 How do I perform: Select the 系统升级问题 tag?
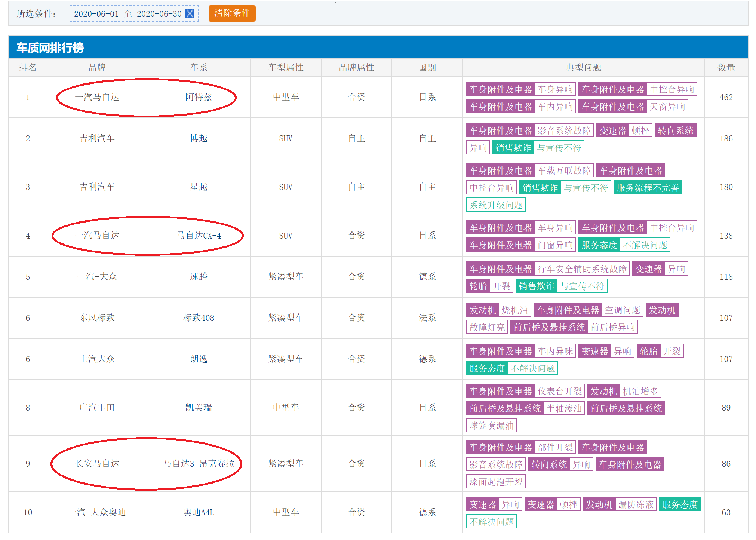(496, 205)
